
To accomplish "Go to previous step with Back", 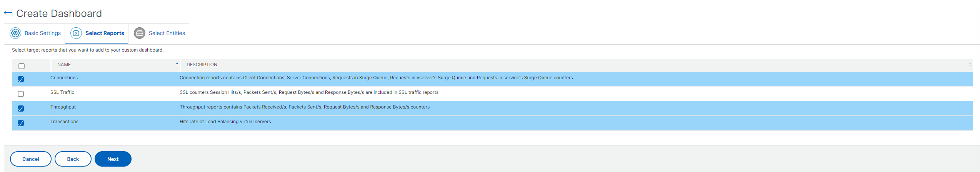I will pos(73,159).
